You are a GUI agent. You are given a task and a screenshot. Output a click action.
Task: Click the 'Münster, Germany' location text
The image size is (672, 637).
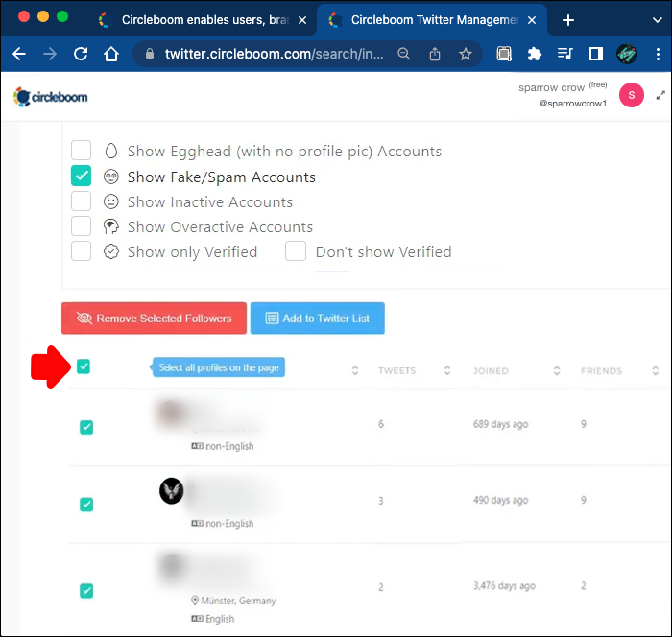238,601
